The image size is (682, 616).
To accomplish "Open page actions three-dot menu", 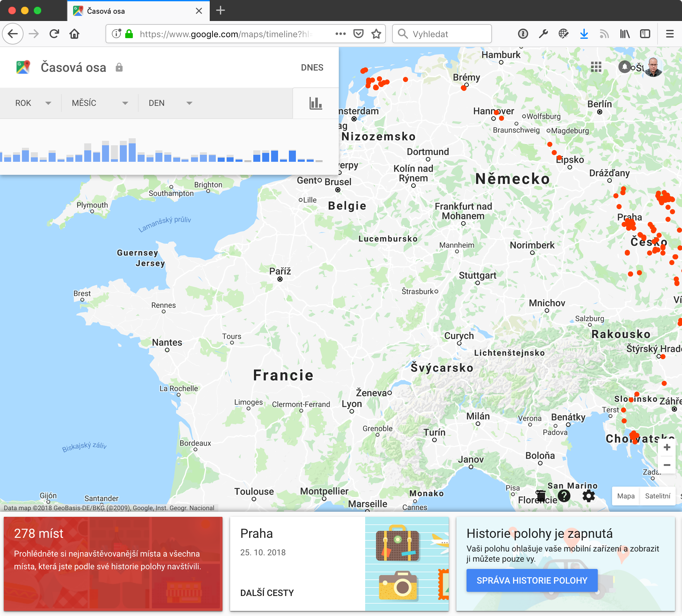I will (340, 34).
